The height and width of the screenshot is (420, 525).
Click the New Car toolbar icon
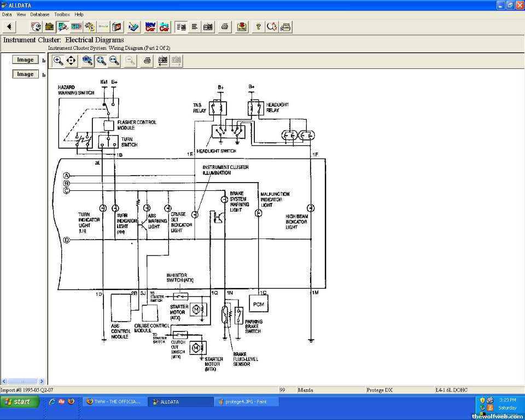click(x=150, y=26)
